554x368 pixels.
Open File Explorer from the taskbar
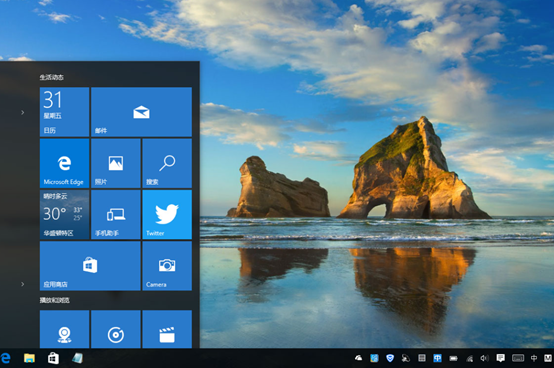tap(29, 358)
